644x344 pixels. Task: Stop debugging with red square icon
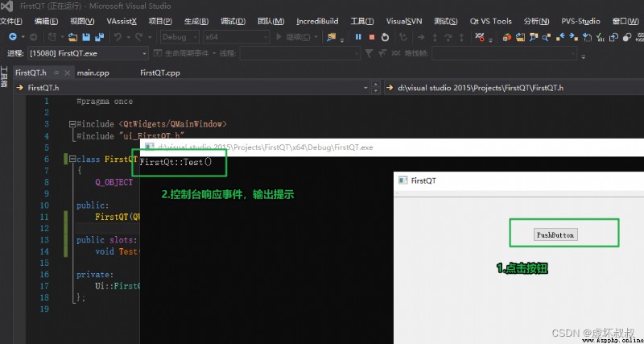click(x=372, y=37)
